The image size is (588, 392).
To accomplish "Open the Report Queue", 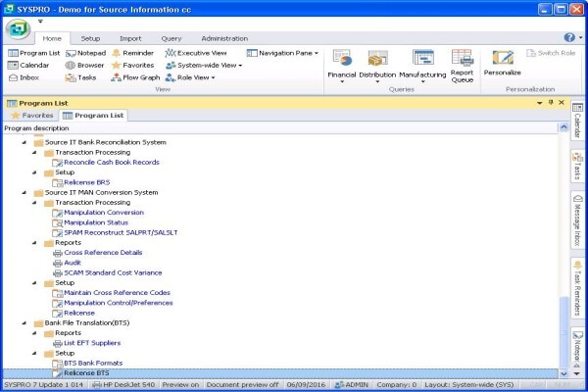I will click(462, 66).
